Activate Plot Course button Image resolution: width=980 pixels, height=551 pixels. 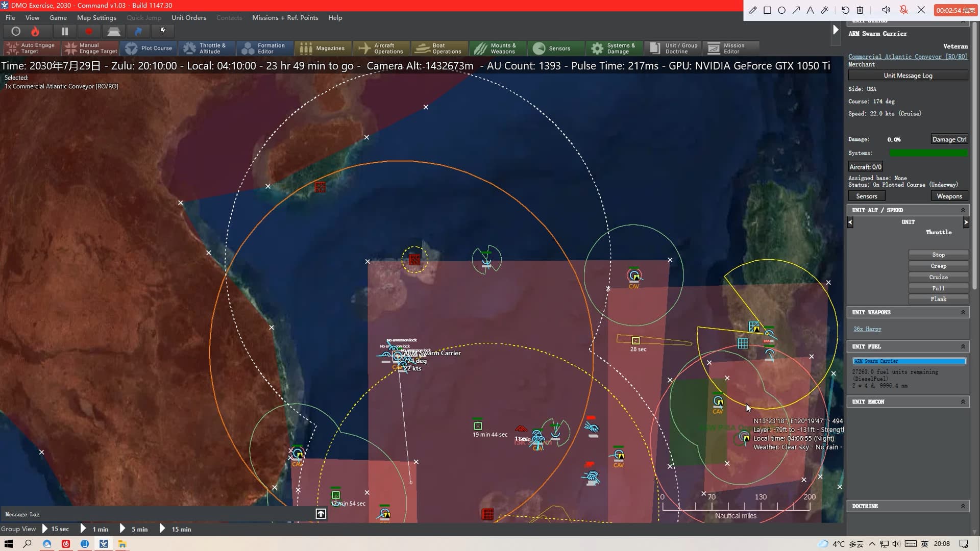coord(149,48)
